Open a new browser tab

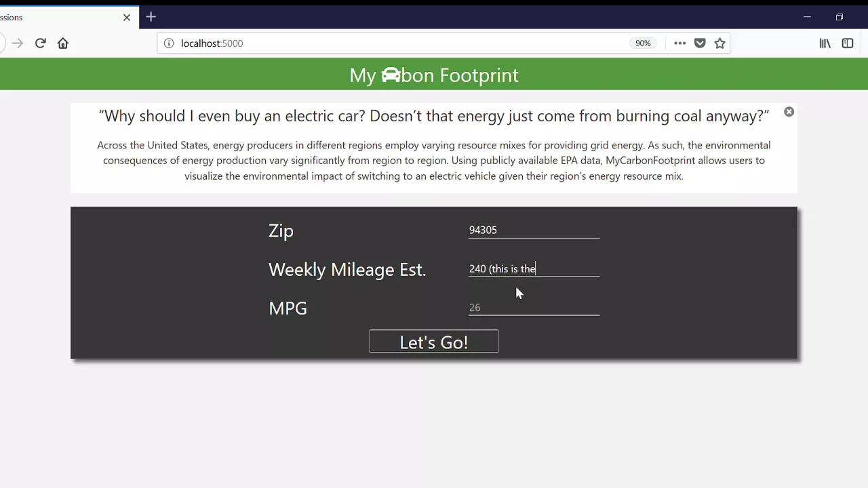click(x=151, y=16)
